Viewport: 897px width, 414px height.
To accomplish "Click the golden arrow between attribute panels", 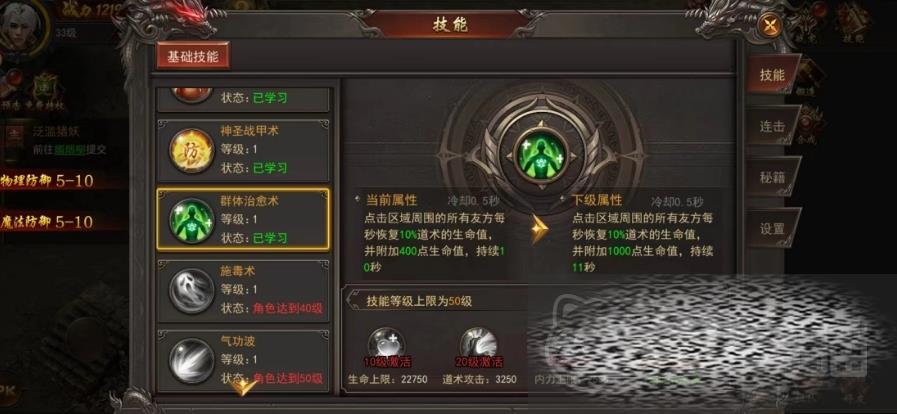I will point(537,229).
